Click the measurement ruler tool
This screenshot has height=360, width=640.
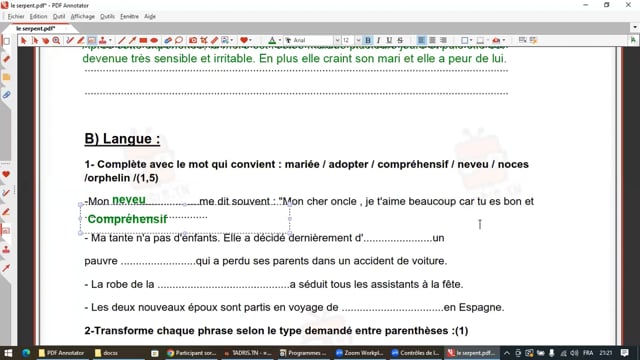pos(214,40)
